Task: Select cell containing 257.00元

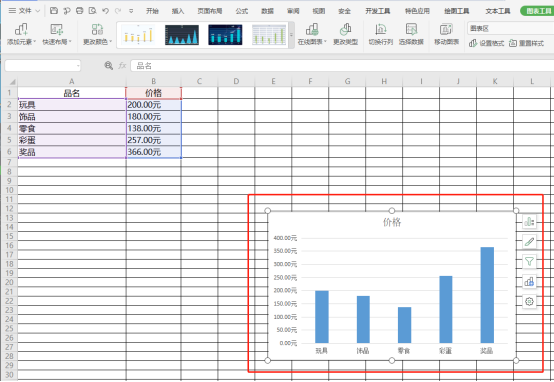Action: coord(153,140)
